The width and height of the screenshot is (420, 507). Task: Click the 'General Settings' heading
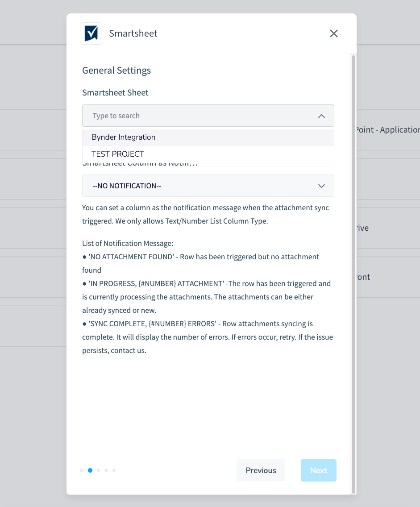(x=116, y=71)
